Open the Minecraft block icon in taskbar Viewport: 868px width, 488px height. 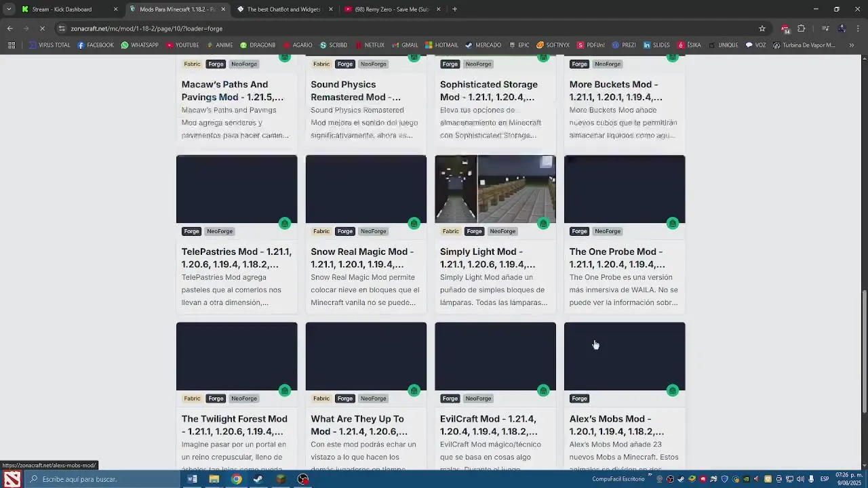click(x=281, y=479)
